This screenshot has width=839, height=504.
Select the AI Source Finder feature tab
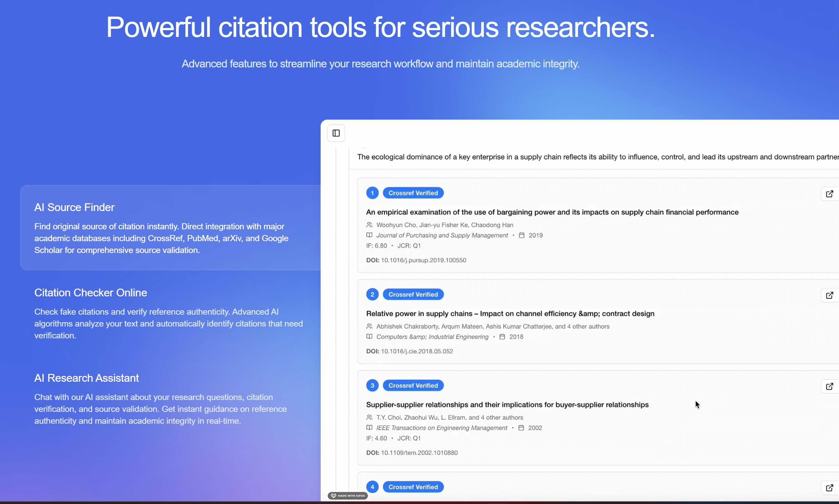pyautogui.click(x=75, y=207)
